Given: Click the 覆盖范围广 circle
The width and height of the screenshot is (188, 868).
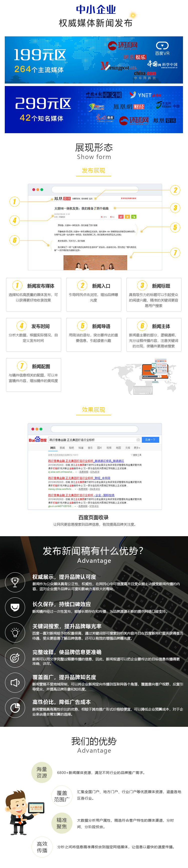Looking at the screenshot, I should [x=62, y=796].
